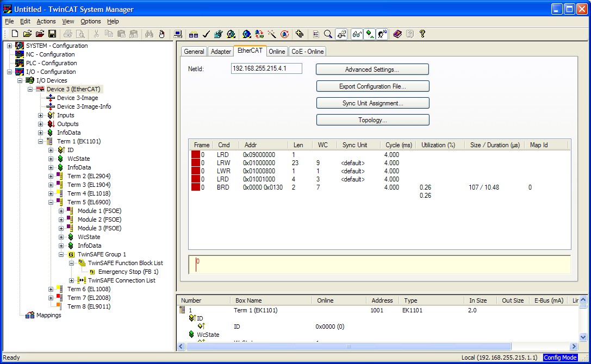Click the Utilization (%) column header
Screen dimensions: 591x364
[x=440, y=145]
